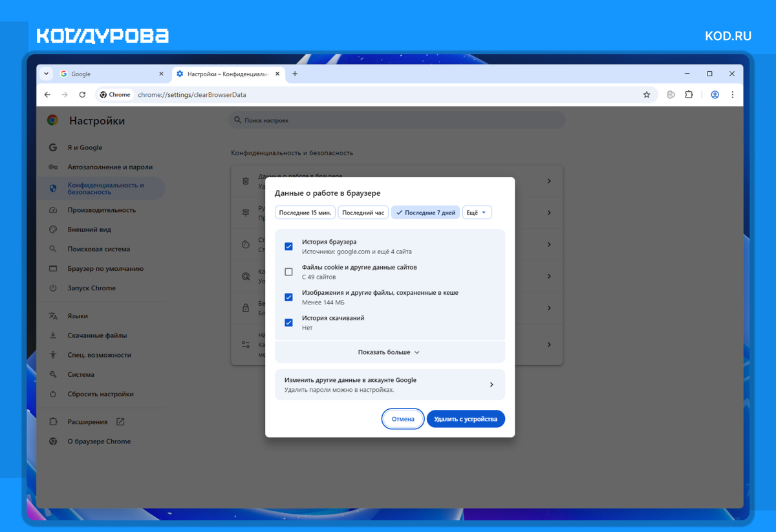Viewport: 776px width, 532px height.
Task: Check the Файлы cookie и другие данные сайтов checkbox
Action: (288, 271)
